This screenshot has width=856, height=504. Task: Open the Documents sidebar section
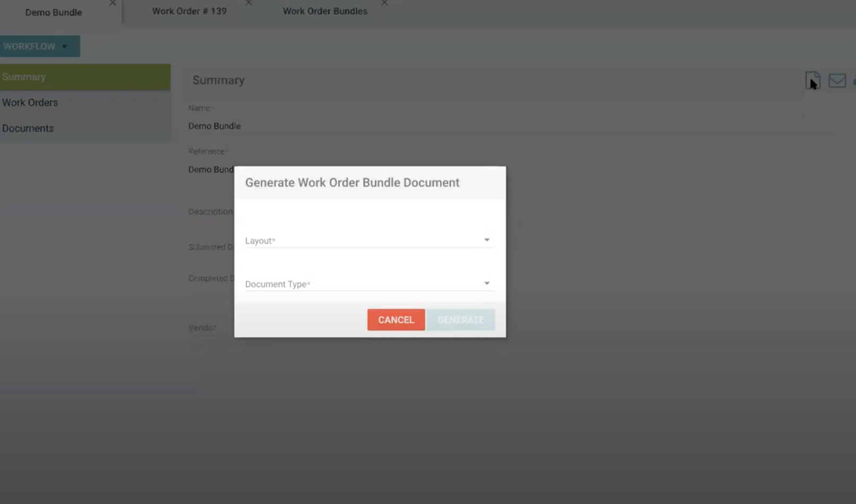click(28, 128)
